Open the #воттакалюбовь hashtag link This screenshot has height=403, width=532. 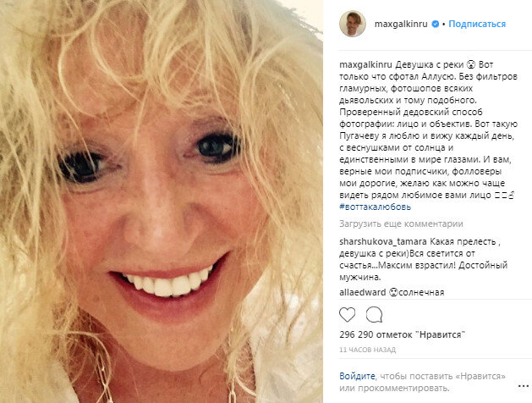coord(375,207)
